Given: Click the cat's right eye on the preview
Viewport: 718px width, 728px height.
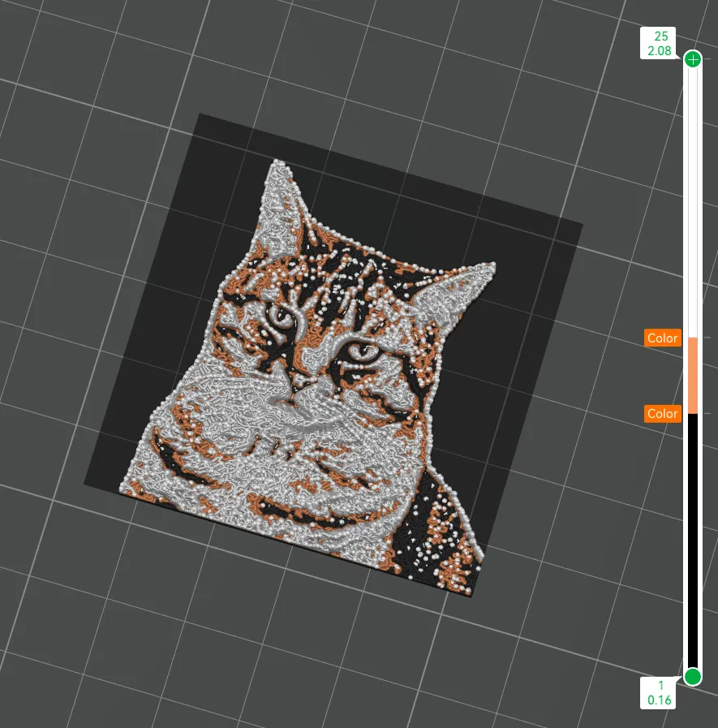Looking at the screenshot, I should [363, 351].
